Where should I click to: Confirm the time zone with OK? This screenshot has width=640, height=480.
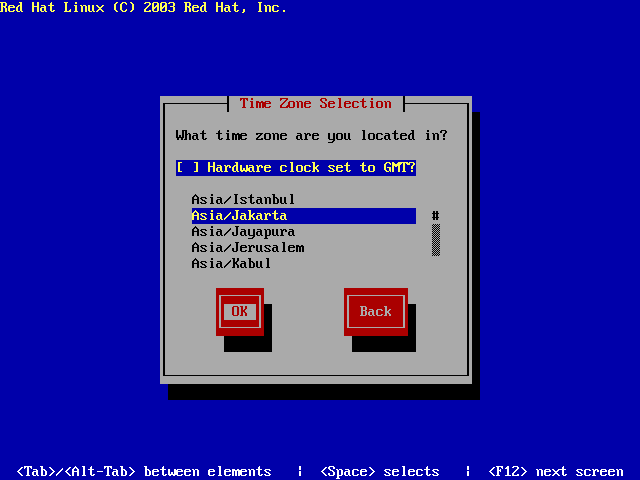coord(240,312)
